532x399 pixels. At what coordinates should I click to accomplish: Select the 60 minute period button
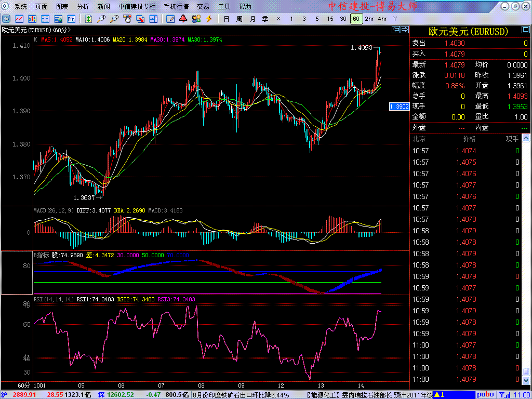(x=356, y=19)
